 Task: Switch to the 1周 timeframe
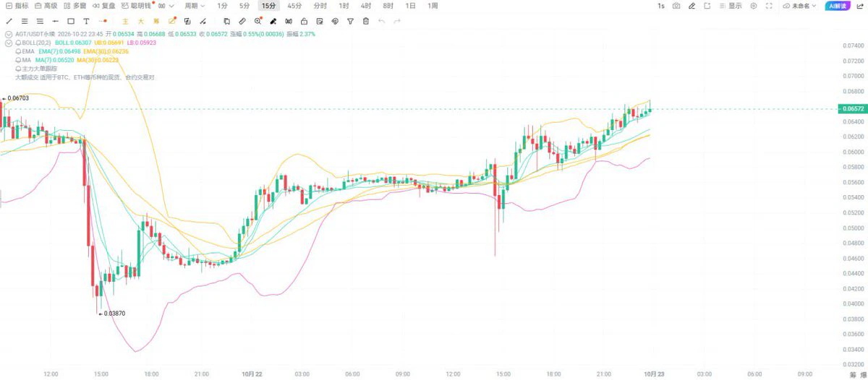(432, 6)
